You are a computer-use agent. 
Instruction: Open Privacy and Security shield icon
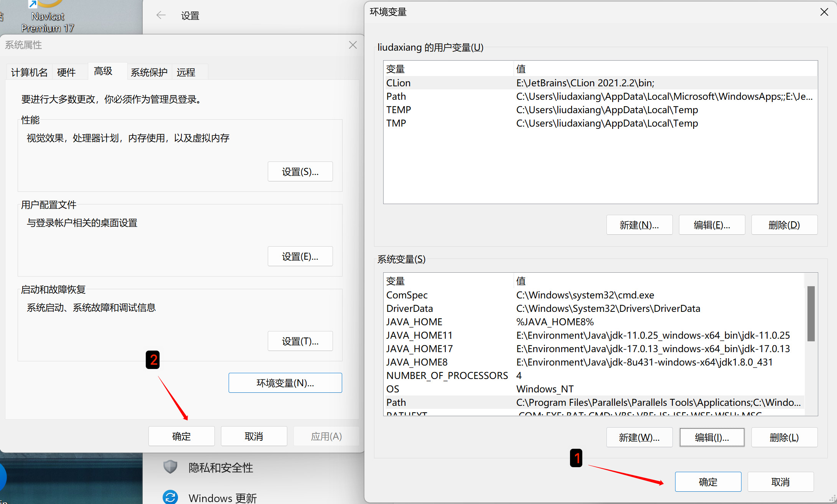[170, 467]
